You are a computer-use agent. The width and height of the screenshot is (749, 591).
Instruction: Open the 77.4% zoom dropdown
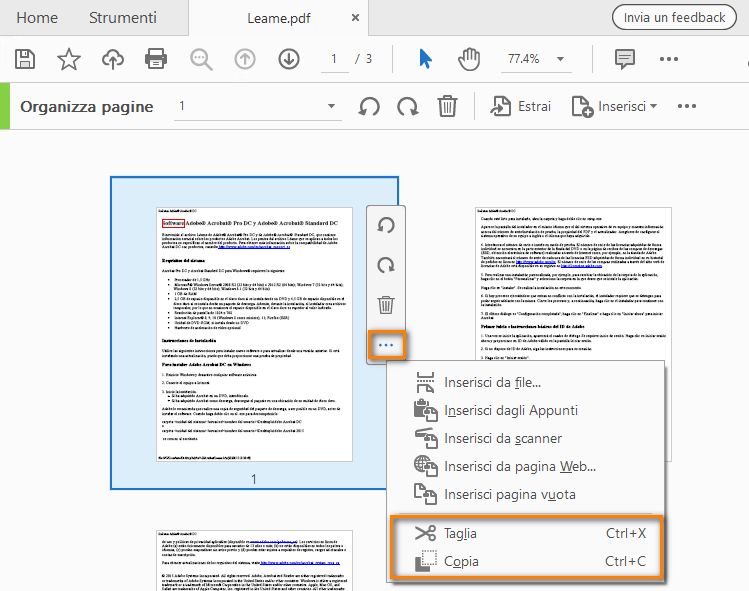536,59
